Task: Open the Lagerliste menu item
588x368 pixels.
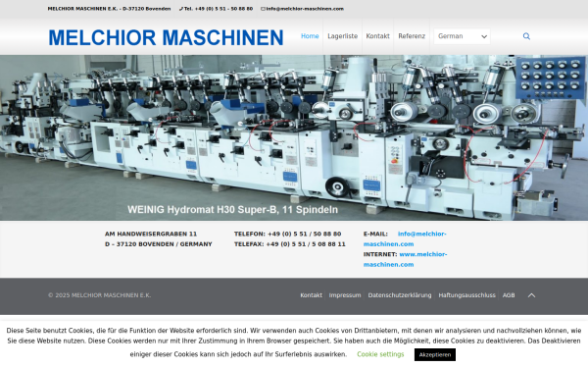Action: pos(342,36)
